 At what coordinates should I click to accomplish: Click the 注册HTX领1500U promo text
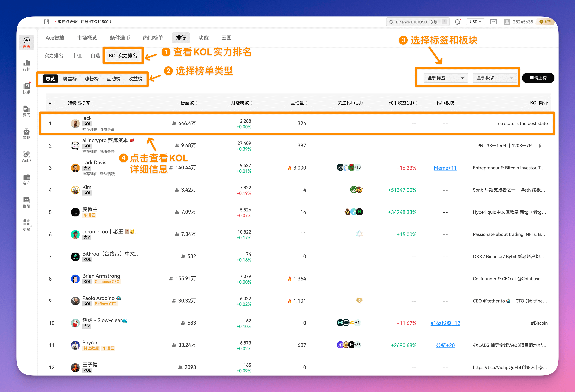[x=96, y=22]
